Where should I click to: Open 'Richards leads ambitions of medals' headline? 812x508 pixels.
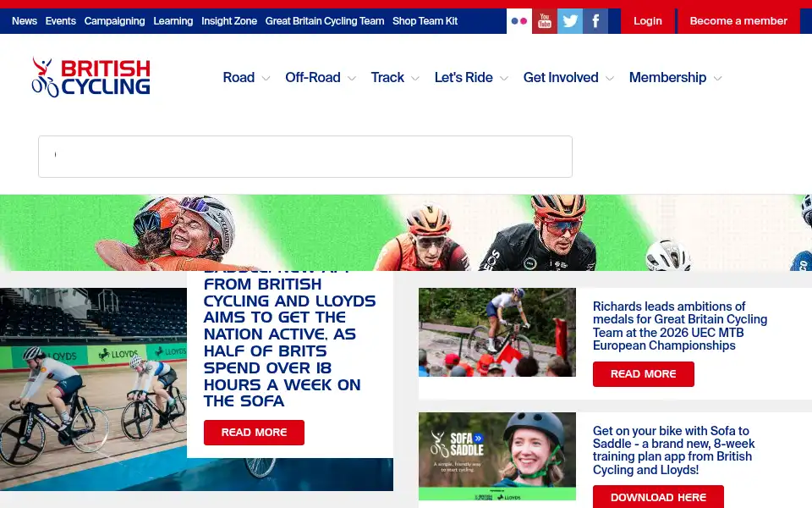pos(680,326)
